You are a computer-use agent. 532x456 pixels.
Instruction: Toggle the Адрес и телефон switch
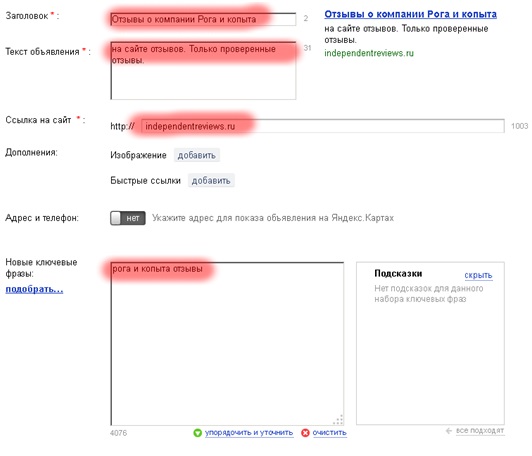coord(128,218)
